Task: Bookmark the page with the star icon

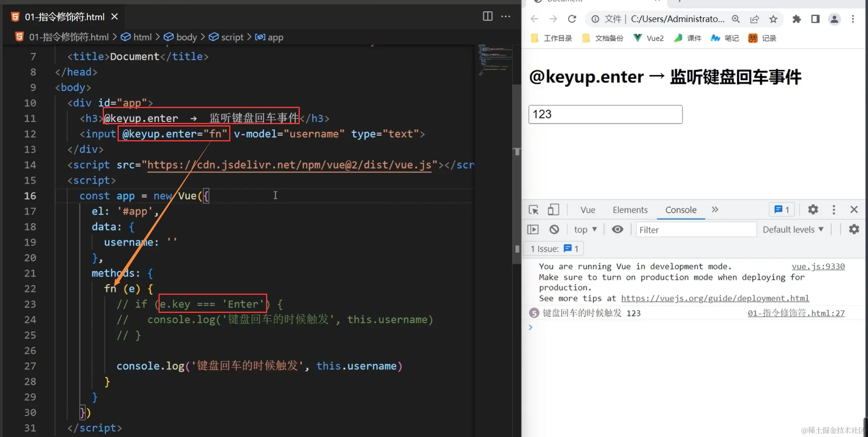Action: [773, 19]
